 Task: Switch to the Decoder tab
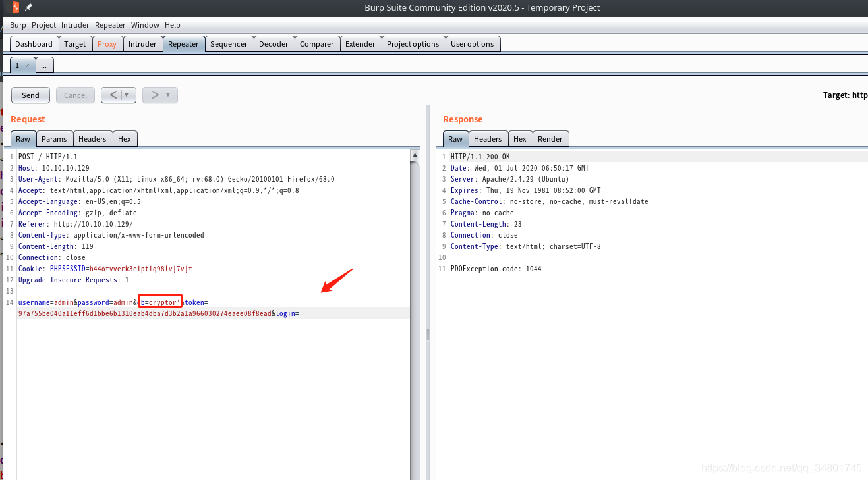(274, 44)
